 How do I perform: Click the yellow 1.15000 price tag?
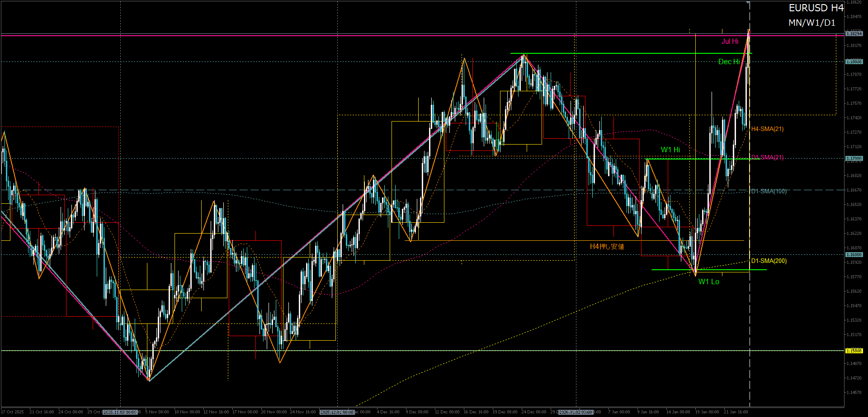tap(854, 351)
